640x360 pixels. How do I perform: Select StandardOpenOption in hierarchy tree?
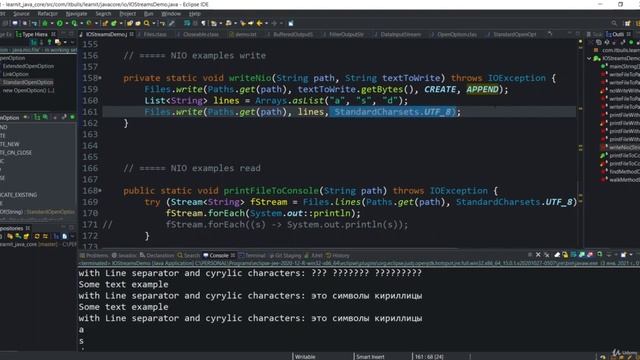point(28,82)
